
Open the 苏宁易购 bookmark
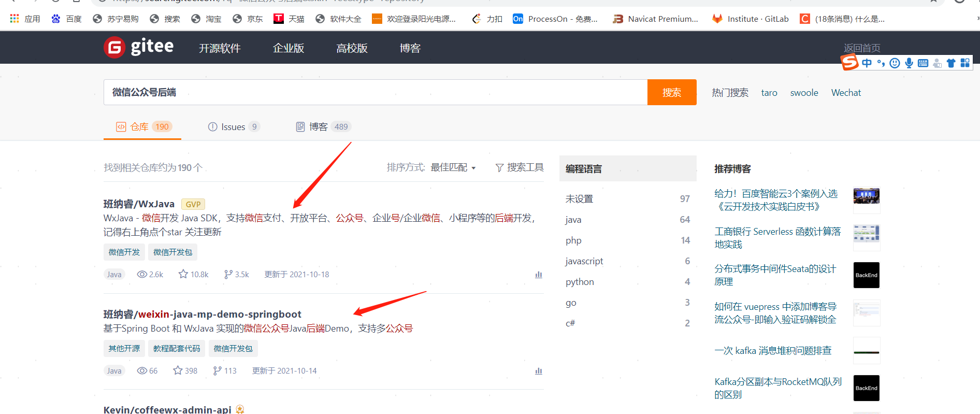tap(116, 19)
